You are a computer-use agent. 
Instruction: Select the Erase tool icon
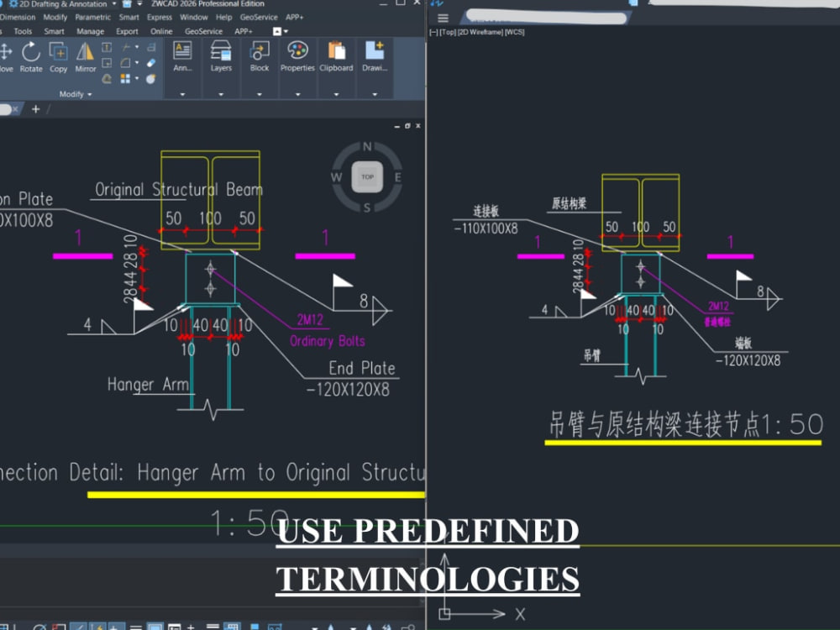pyautogui.click(x=151, y=63)
